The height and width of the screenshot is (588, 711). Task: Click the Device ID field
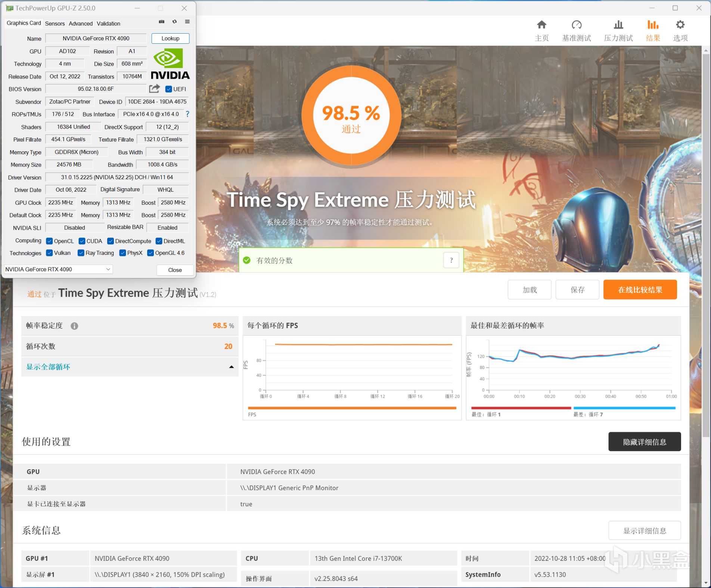click(x=157, y=102)
